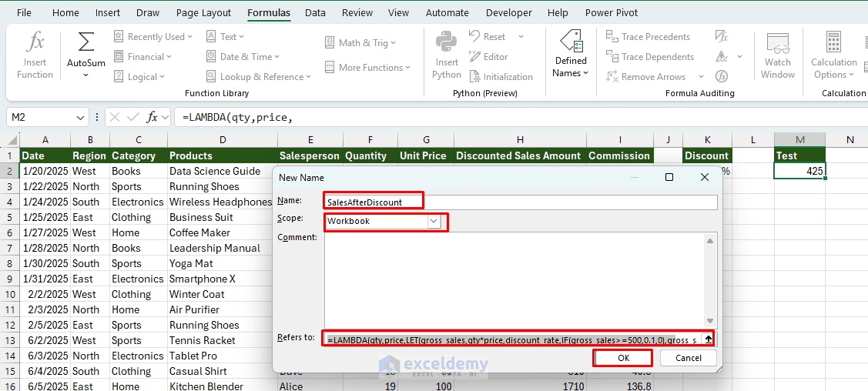Click the AutoSum sigma icon
868x391 pixels.
[85, 42]
